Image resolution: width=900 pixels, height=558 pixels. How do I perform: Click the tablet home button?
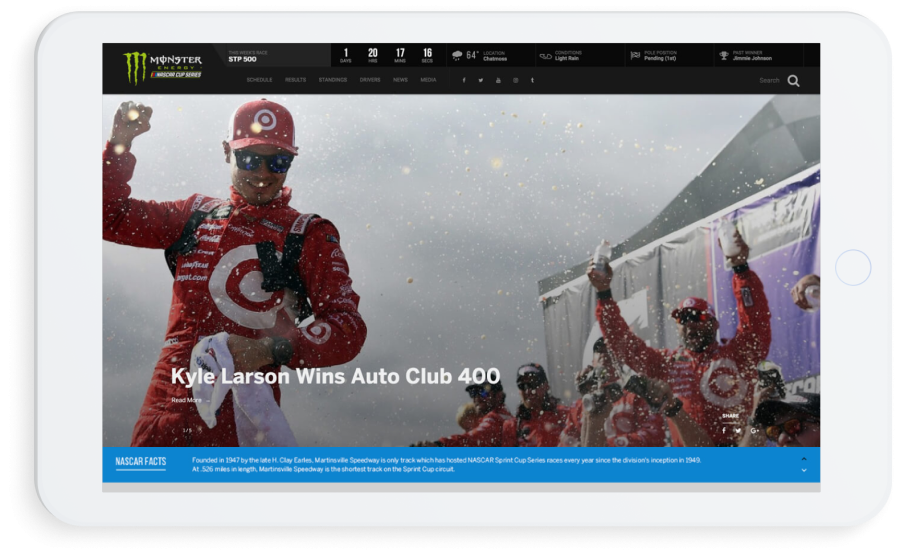pyautogui.click(x=853, y=268)
